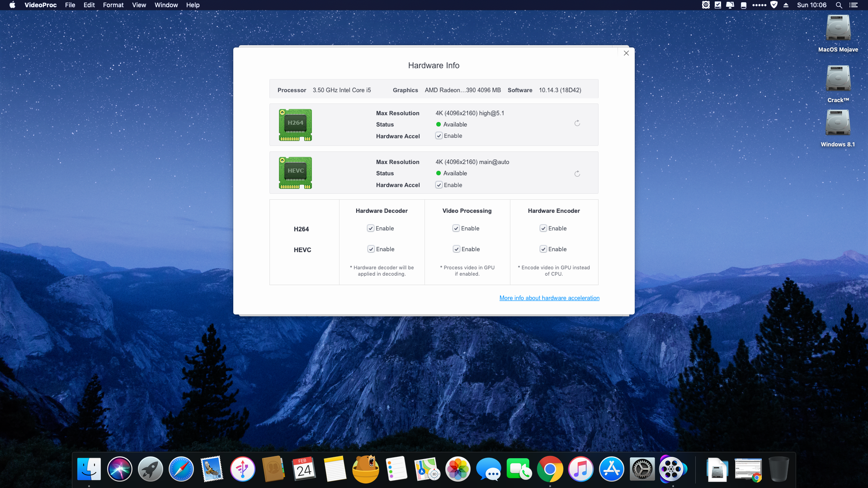The height and width of the screenshot is (488, 868).
Task: Open Notes from the dock
Action: tap(335, 469)
